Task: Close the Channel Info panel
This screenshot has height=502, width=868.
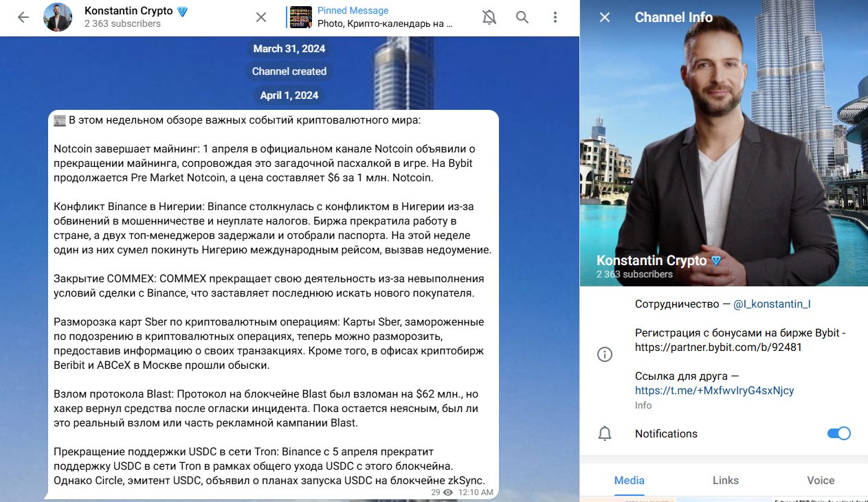Action: [605, 17]
